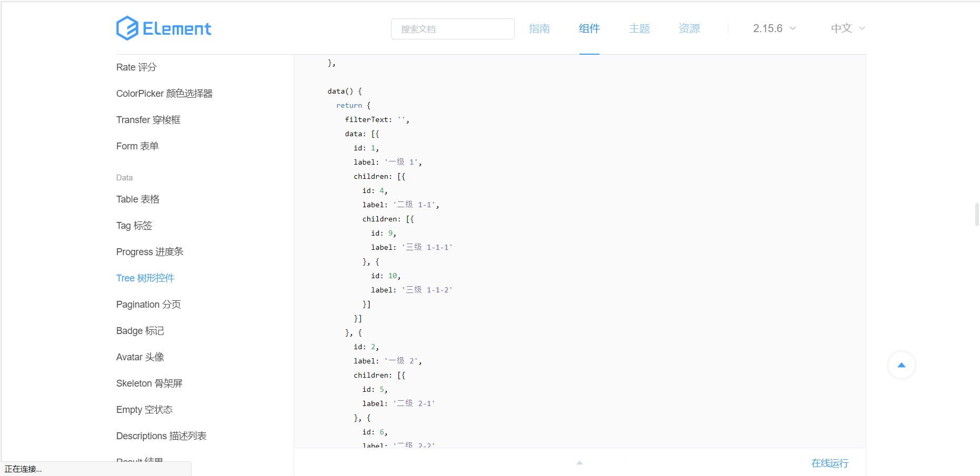
Task: Click the Element logo
Action: click(x=164, y=28)
